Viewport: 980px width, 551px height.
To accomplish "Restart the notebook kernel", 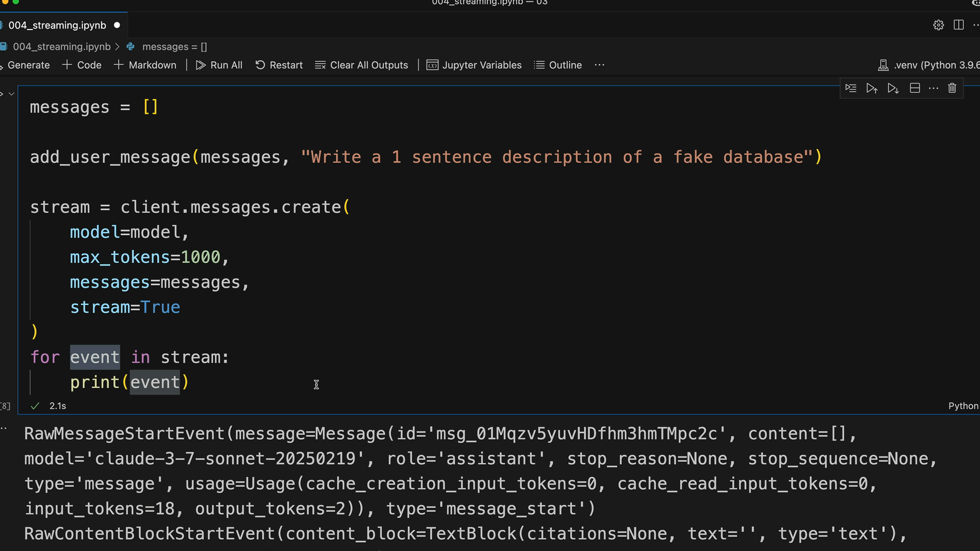I will [279, 65].
